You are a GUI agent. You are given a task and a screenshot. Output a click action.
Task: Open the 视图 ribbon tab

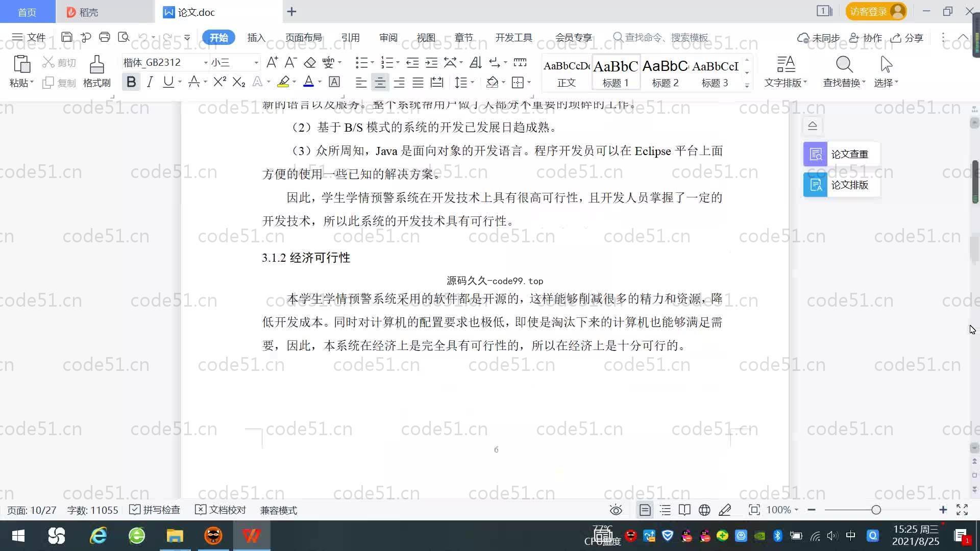(426, 38)
